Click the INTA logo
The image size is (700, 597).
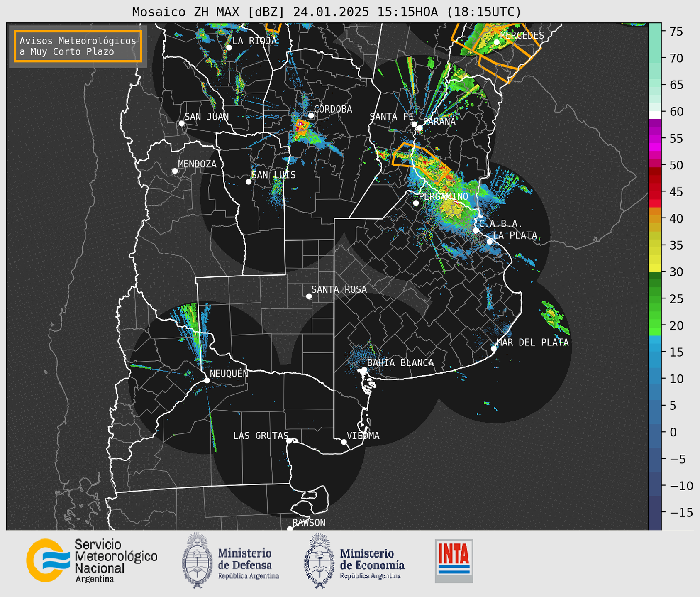pos(454,561)
